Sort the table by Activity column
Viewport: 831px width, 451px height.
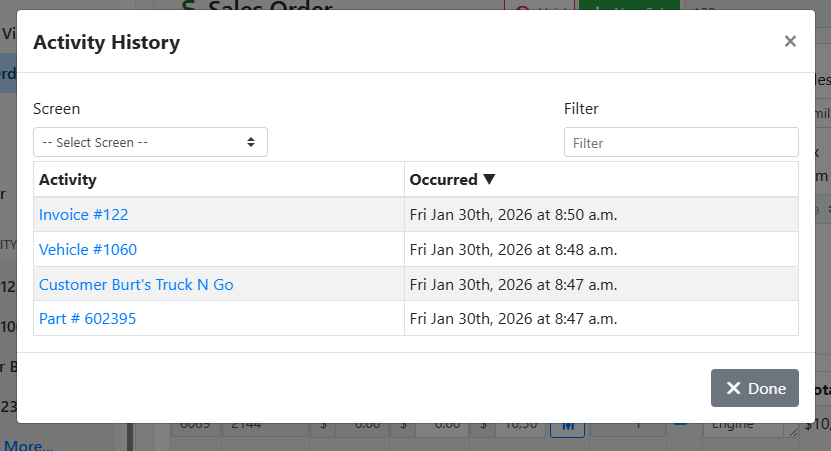coord(68,180)
